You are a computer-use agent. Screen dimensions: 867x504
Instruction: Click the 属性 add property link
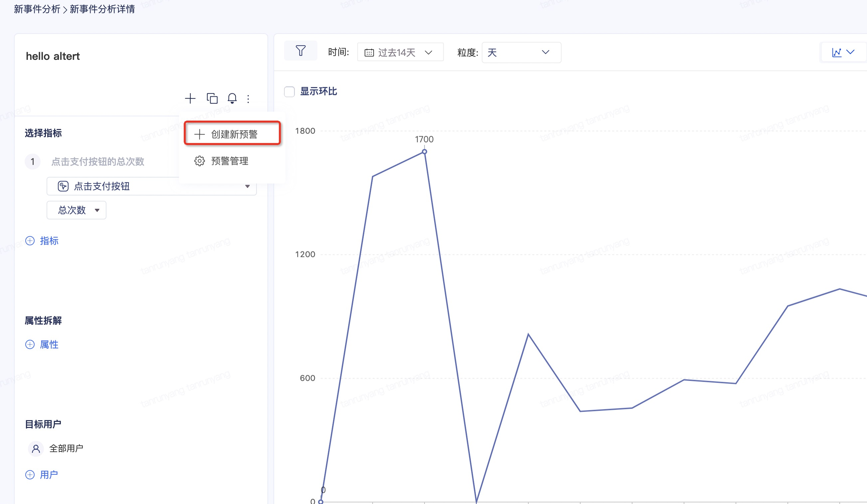42,344
